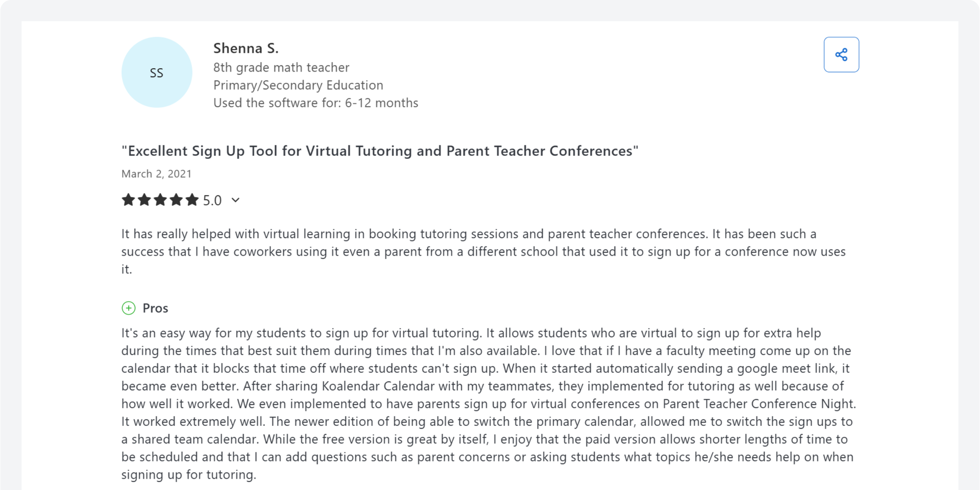Click the green plus icon beside Pros
The height and width of the screenshot is (490, 980).
pos(128,308)
